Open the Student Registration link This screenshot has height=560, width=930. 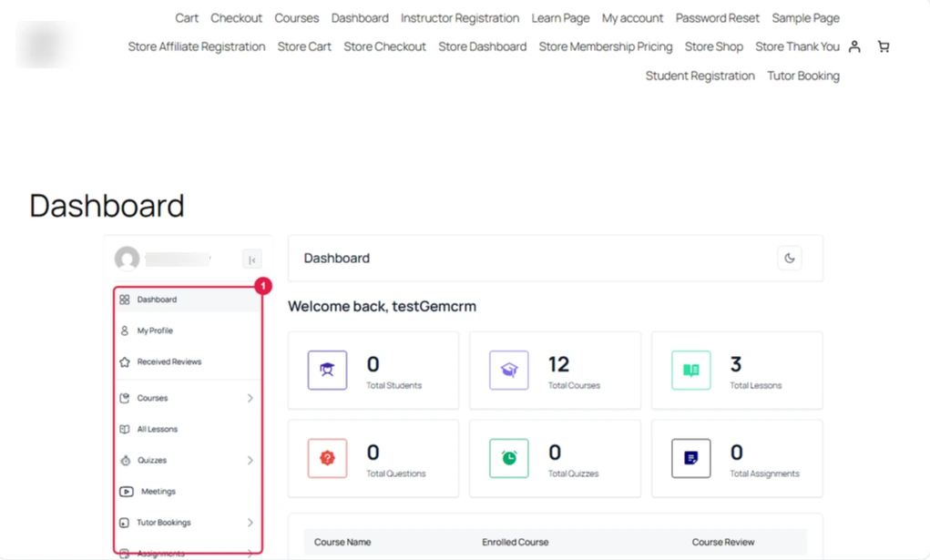coord(700,76)
